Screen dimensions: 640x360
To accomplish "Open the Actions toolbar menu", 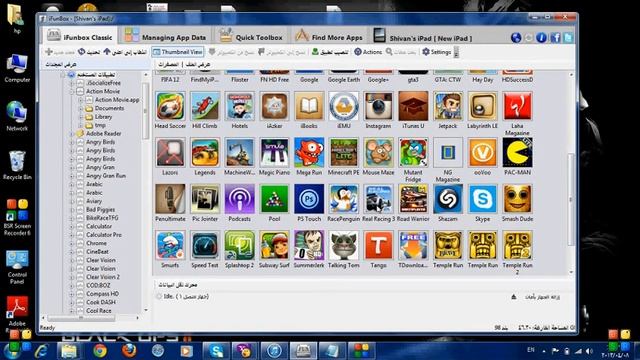I will pos(368,52).
